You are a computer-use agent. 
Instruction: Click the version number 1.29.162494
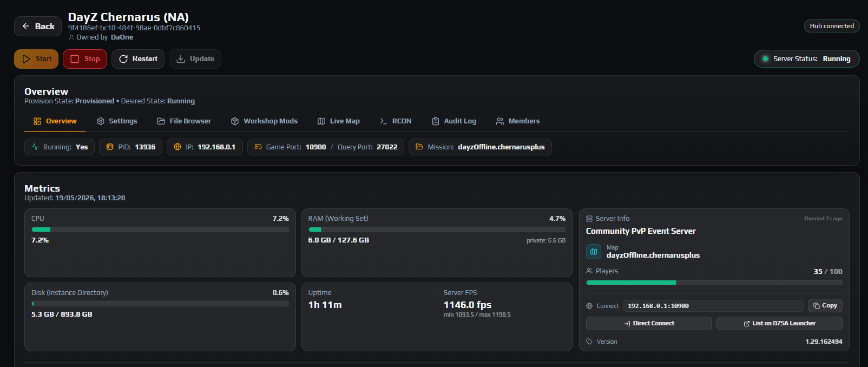coord(824,342)
